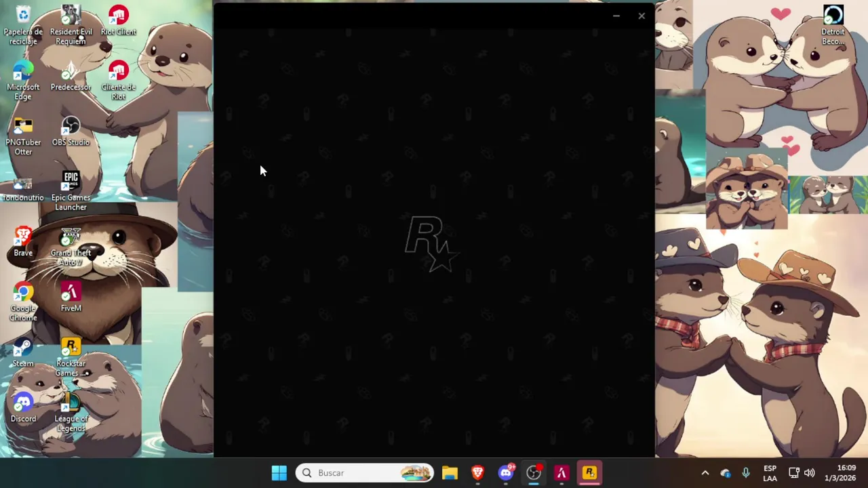Click the Buscar taskbar search field
The image size is (868, 488).
pos(364,472)
